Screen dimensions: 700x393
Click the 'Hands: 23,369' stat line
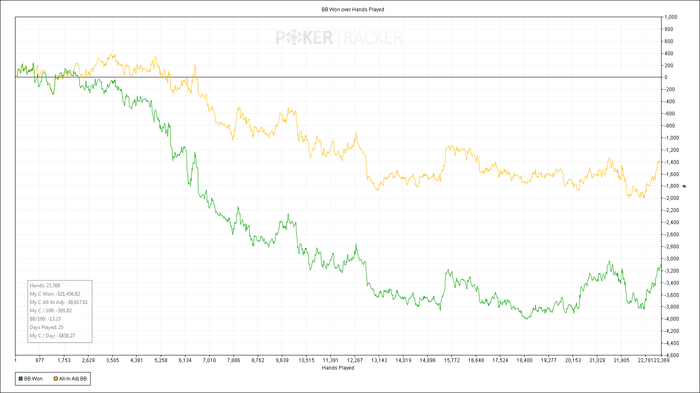point(45,285)
